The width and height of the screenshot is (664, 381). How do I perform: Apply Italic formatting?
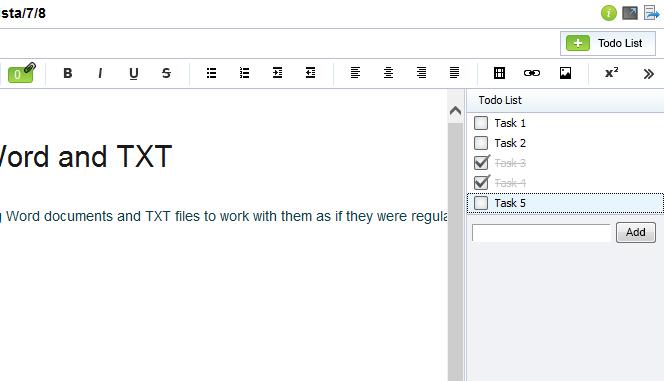pyautogui.click(x=100, y=73)
